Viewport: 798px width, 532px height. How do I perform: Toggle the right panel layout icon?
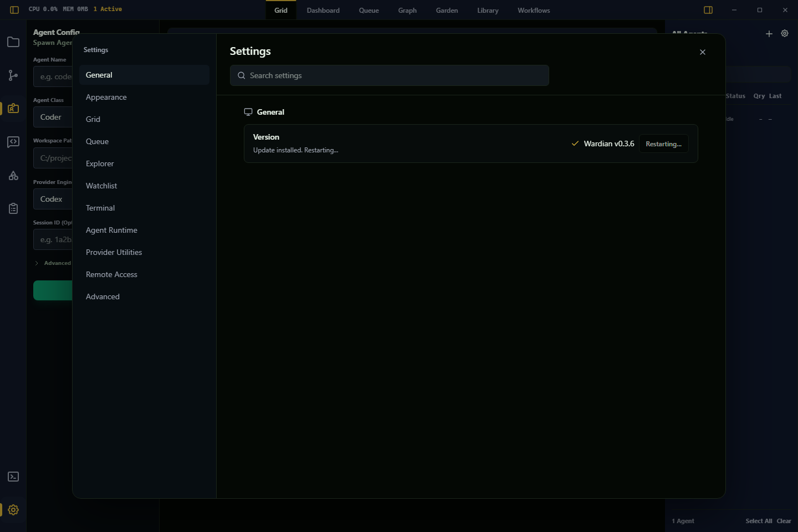[708, 10]
